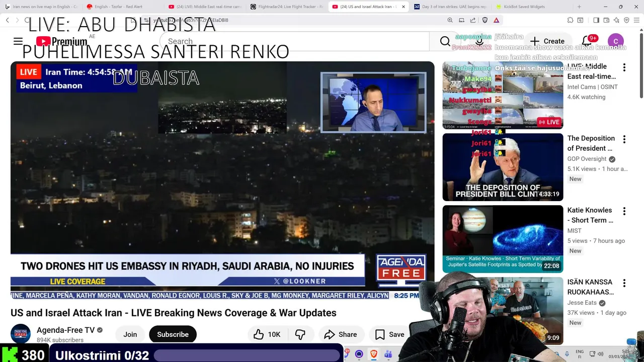The height and width of the screenshot is (362, 644).
Task: Open Agenda-Free TV channel avatar
Action: 21,334
